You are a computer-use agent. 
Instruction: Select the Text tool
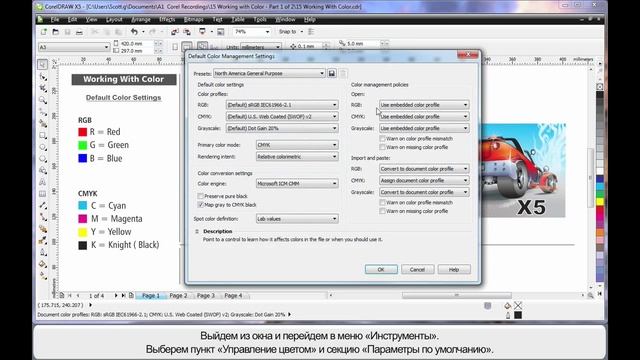[42, 182]
